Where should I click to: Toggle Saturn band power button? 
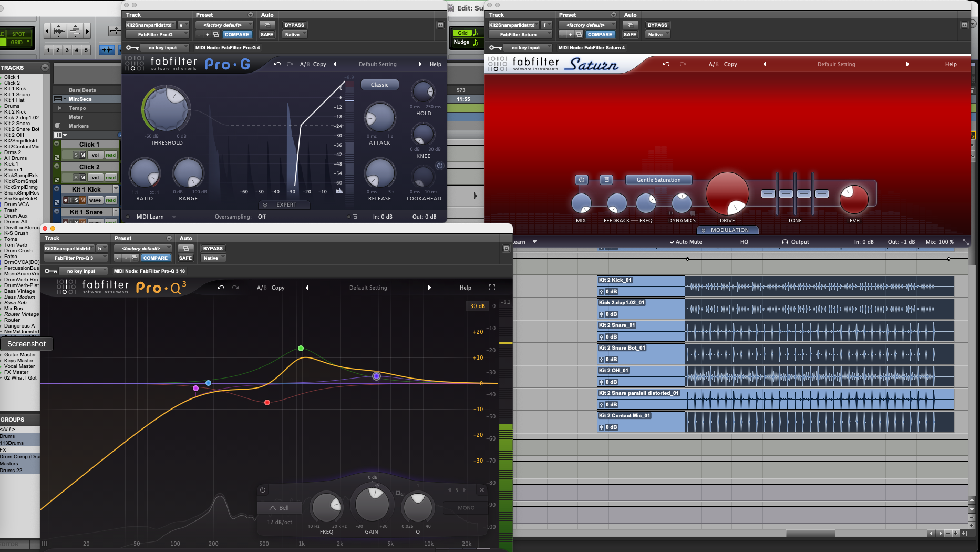point(581,180)
